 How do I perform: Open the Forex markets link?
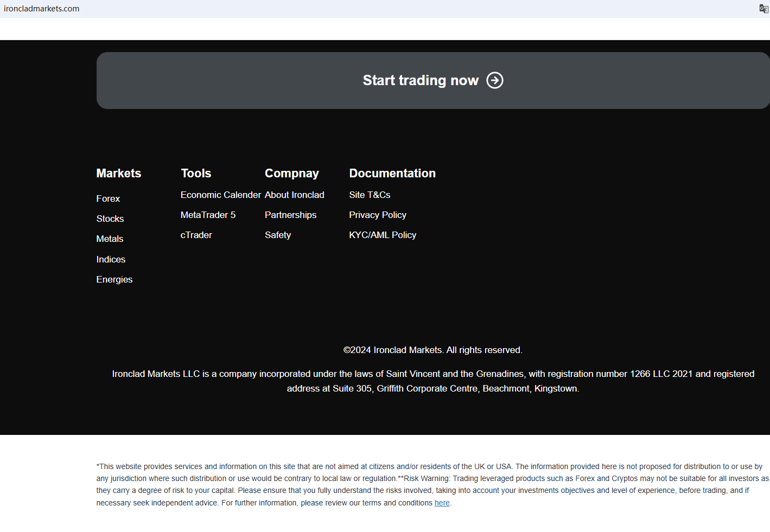pos(108,198)
